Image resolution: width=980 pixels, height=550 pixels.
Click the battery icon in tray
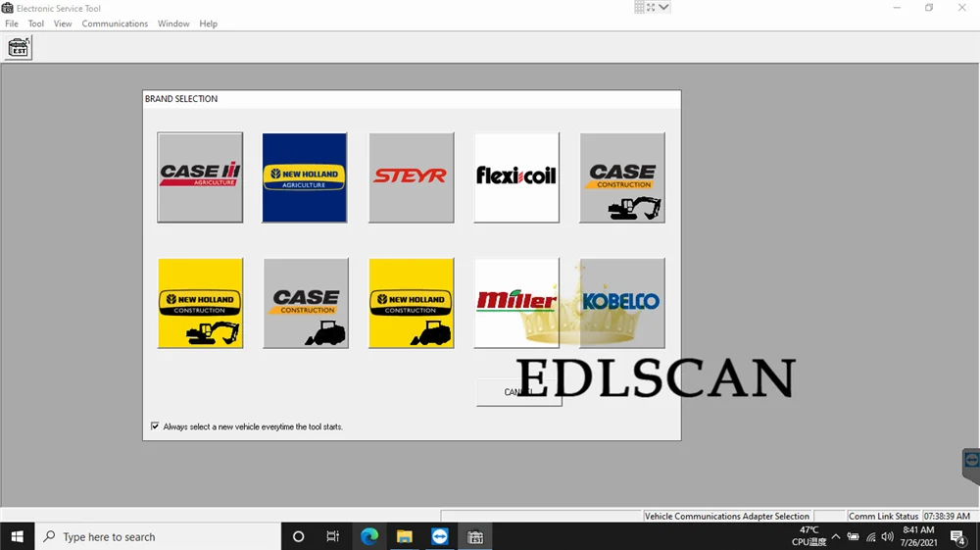pos(854,537)
